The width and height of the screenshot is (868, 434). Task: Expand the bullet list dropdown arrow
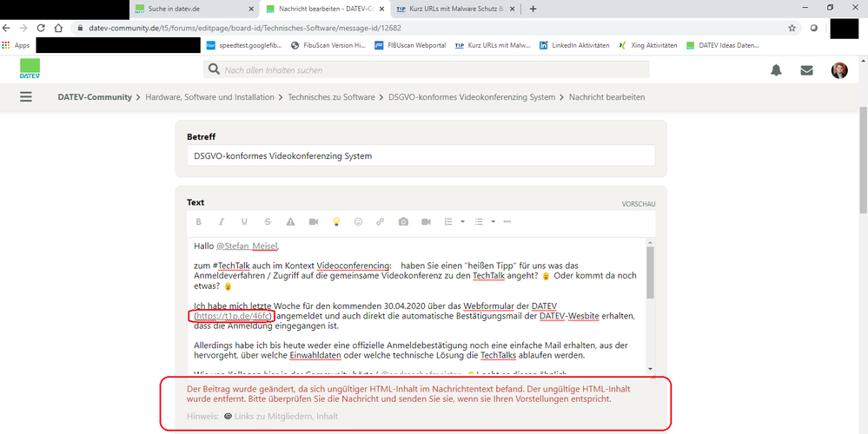tap(493, 222)
